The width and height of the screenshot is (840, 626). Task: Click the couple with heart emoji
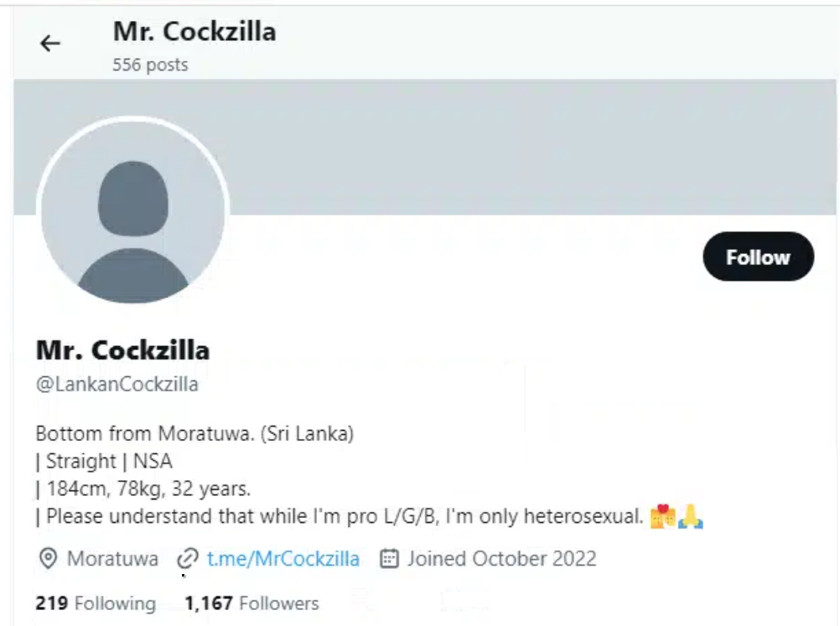click(x=662, y=516)
